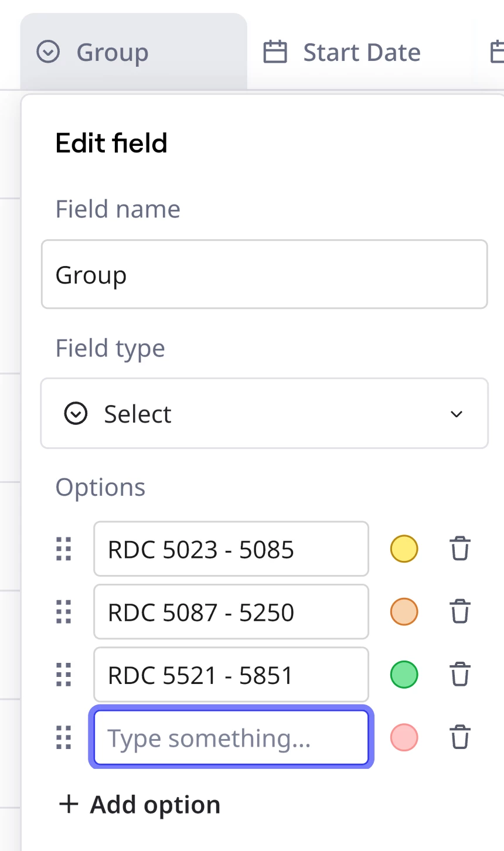Click drag handle of the empty option
504x851 pixels.
(x=64, y=737)
